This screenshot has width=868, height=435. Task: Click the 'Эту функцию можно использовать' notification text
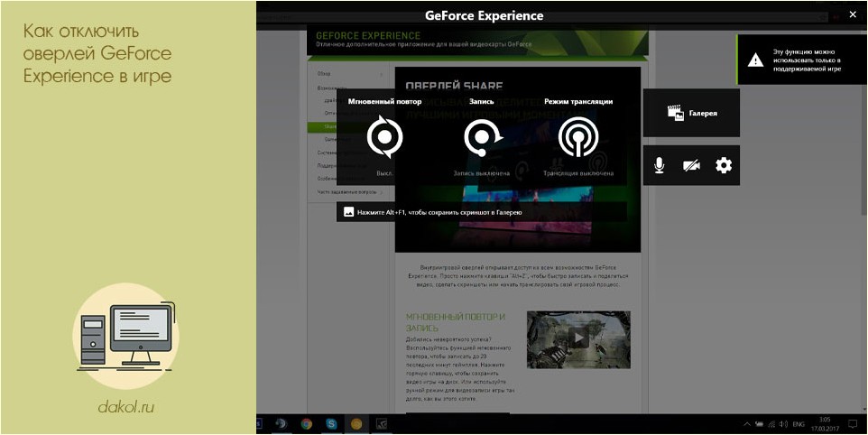808,60
